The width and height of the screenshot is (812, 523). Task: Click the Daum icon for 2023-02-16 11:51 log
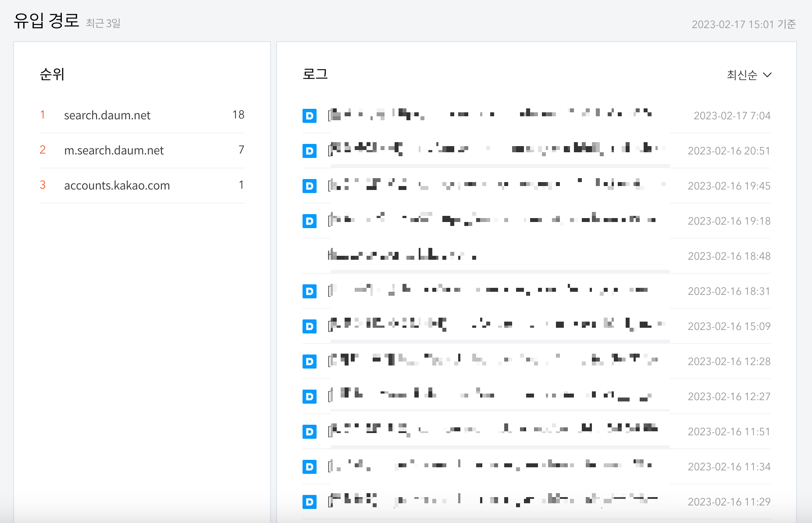310,432
